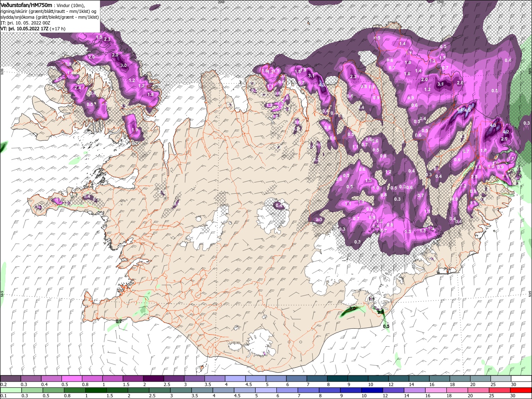This screenshot has width=532, height=399.
Task: Click the 2.3 value next to 1.5 in northwest
Action: pyautogui.click(x=107, y=39)
